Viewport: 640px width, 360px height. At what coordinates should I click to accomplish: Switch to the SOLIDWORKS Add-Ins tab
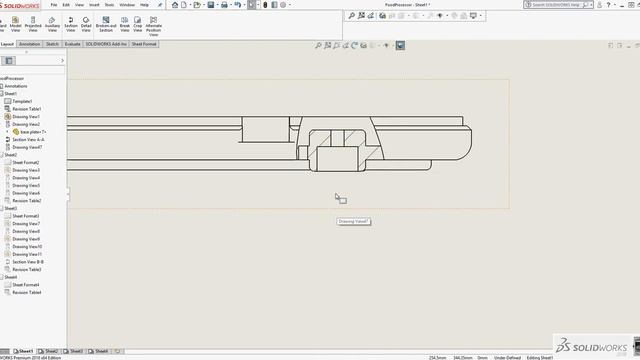pos(106,44)
